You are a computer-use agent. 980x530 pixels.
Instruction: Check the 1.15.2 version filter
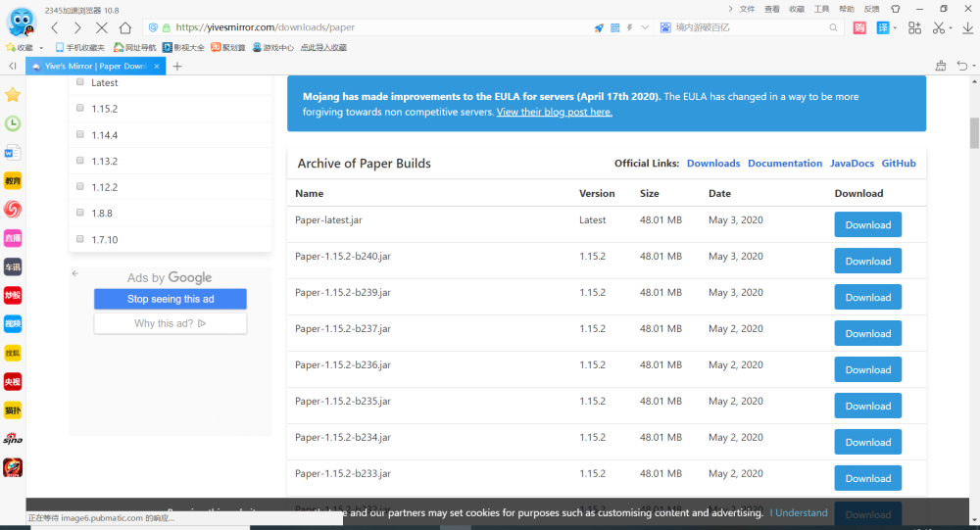click(80, 108)
